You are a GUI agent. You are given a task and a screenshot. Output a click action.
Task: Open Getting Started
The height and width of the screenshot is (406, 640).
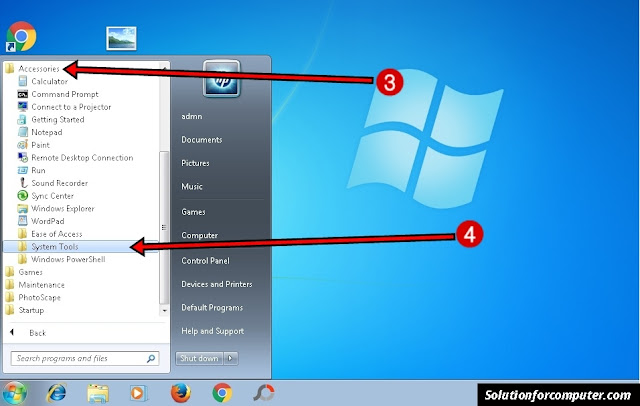coord(51,119)
